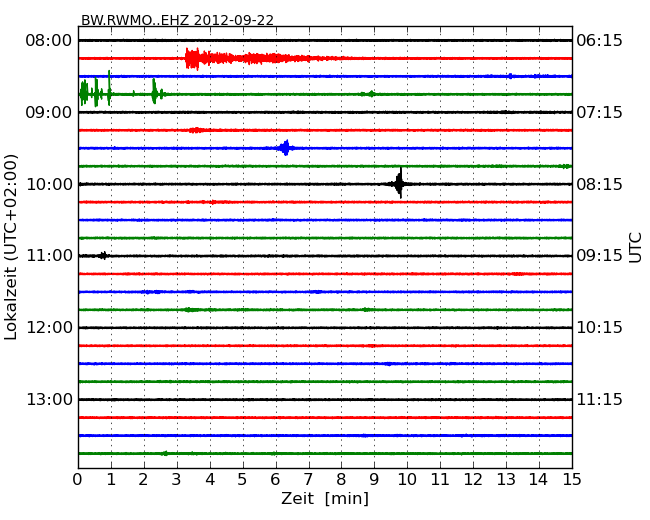Image resolution: width=650 pixels, height=520 pixels.
Task: Select x-axis tick label 4
Action: (x=210, y=479)
